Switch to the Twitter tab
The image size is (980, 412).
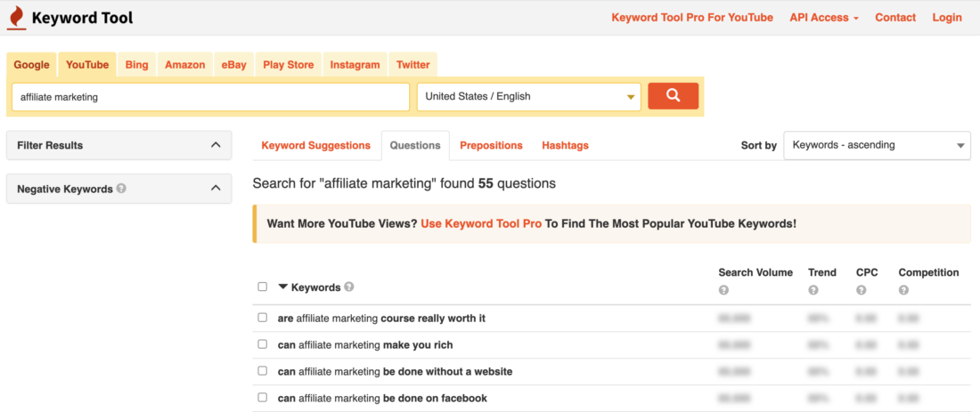tap(413, 65)
